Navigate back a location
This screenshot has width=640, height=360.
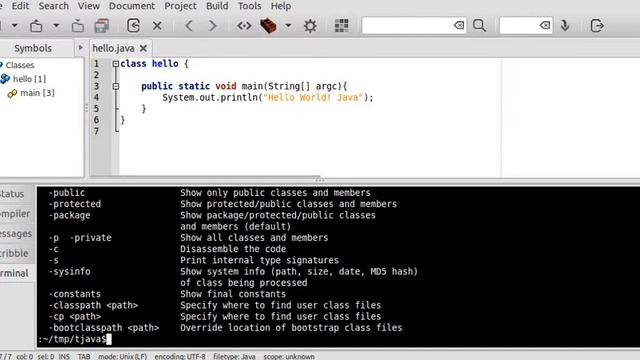[x=189, y=26]
